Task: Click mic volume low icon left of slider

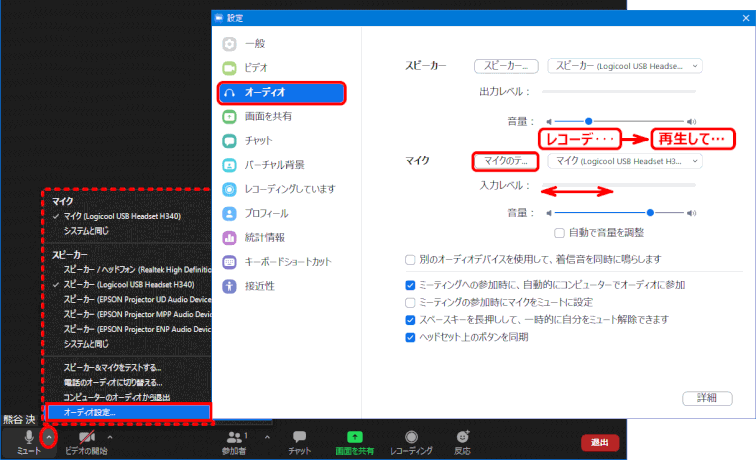Action: (x=549, y=213)
